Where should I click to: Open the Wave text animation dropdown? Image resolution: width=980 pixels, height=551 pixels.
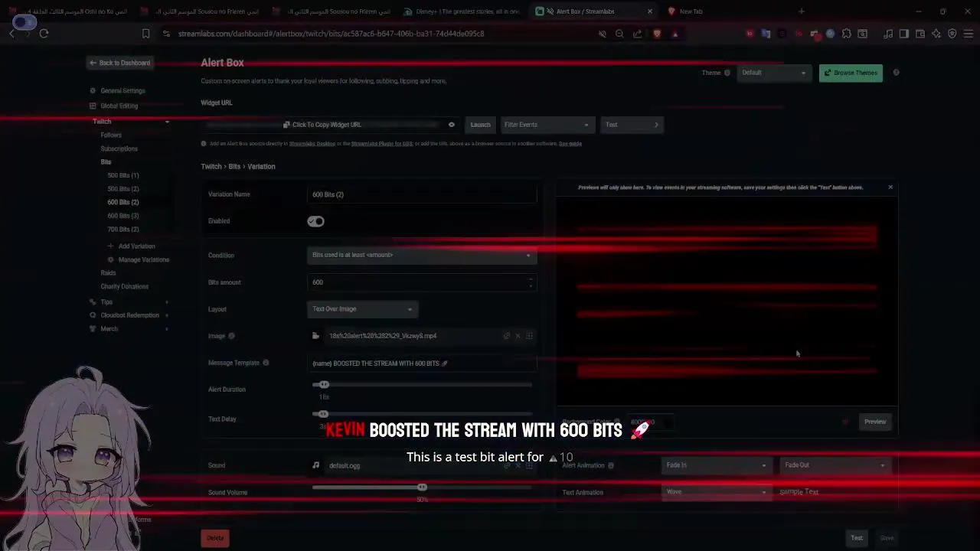(x=715, y=492)
